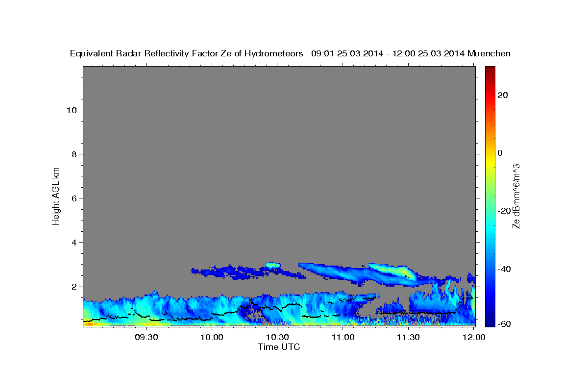The image size is (588, 392).
Task: Click the '09:30' time tick label
Action: click(147, 337)
